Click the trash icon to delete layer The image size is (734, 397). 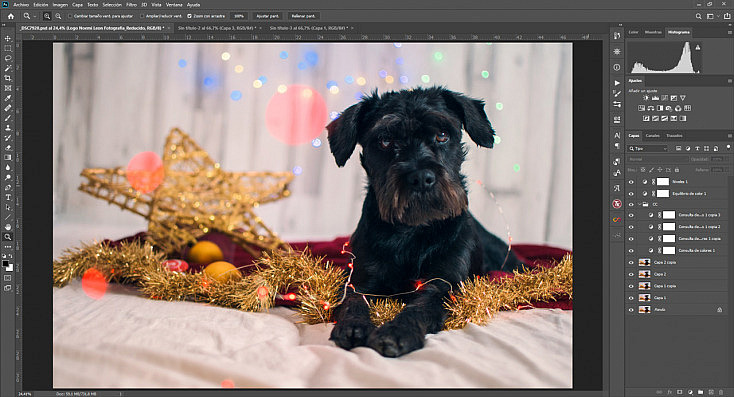click(x=721, y=392)
